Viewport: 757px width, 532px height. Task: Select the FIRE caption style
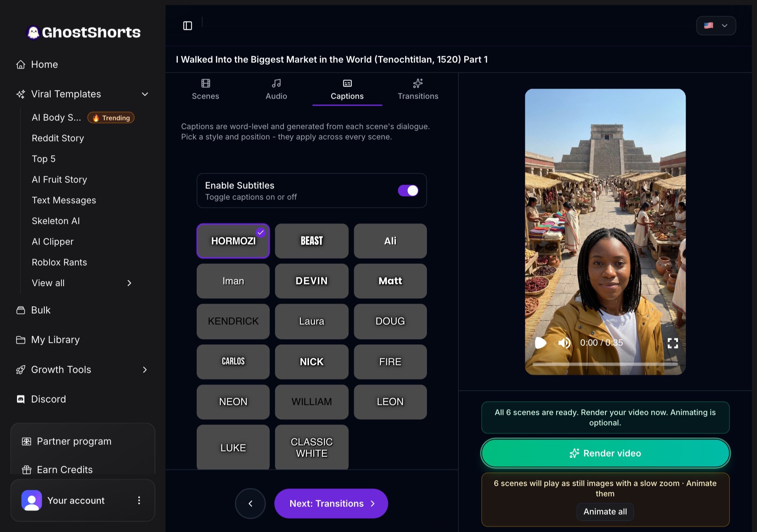(x=390, y=362)
